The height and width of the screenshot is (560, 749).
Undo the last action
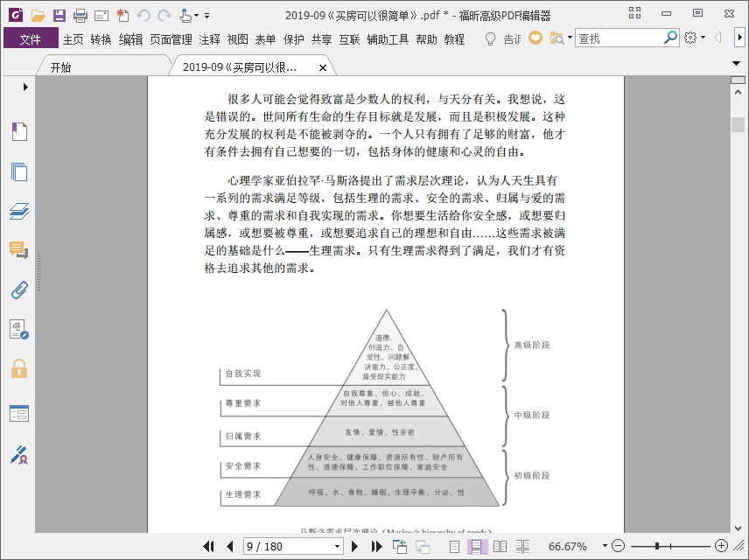coord(143,16)
